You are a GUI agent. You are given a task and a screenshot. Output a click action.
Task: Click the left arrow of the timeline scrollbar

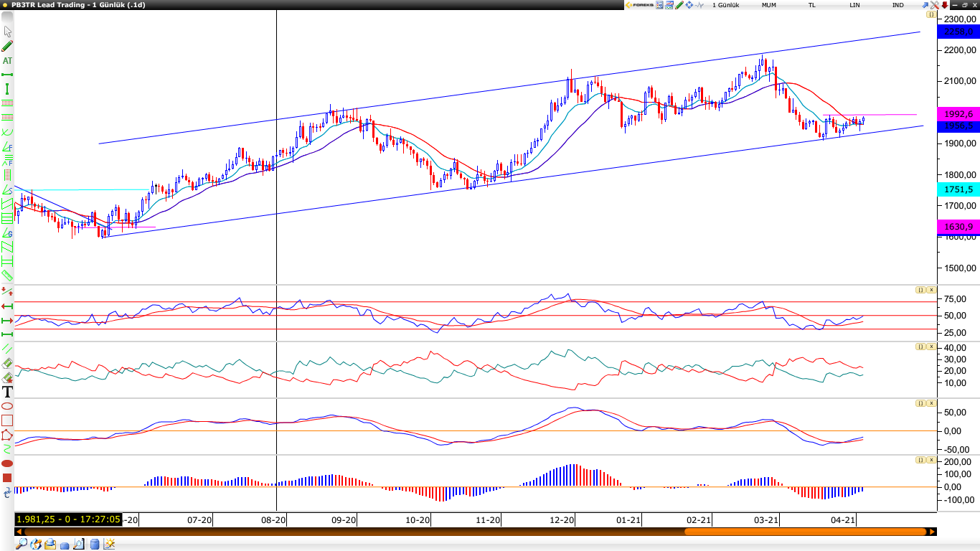coord(19,532)
